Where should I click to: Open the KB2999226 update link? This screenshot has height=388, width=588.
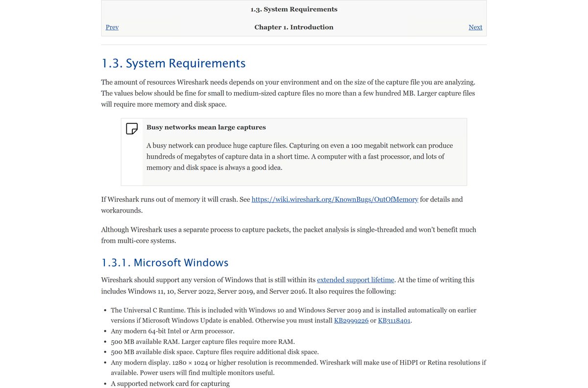351,321
